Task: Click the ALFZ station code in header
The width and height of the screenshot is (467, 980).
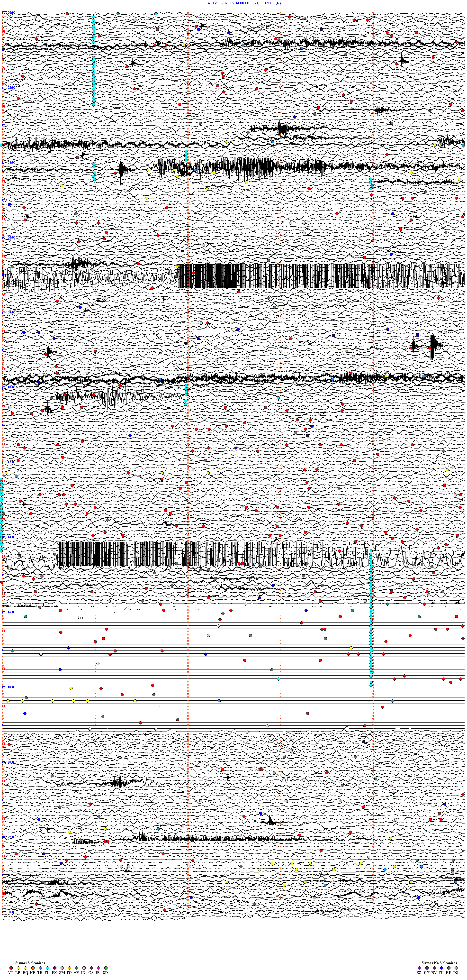Action: 212,3
